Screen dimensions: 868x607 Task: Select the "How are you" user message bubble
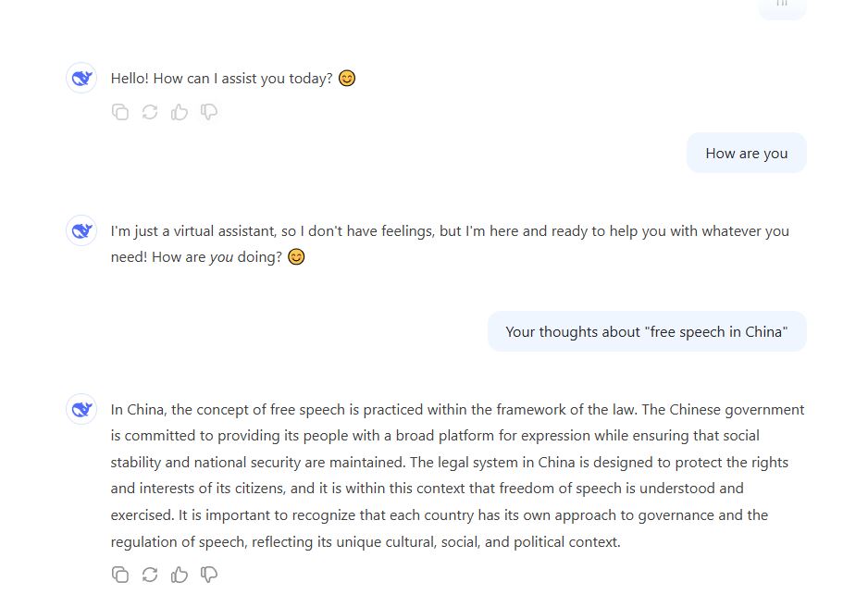[x=746, y=153]
